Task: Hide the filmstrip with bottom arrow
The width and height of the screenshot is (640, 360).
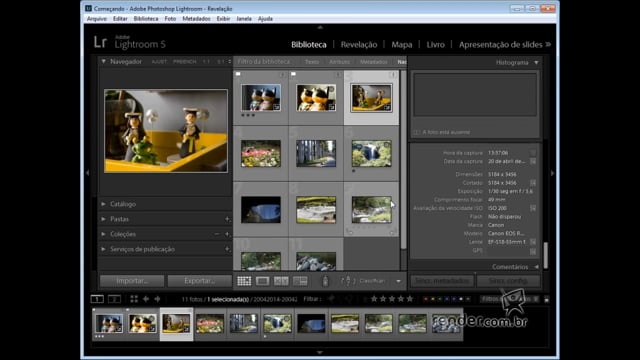Action: pyautogui.click(x=320, y=352)
